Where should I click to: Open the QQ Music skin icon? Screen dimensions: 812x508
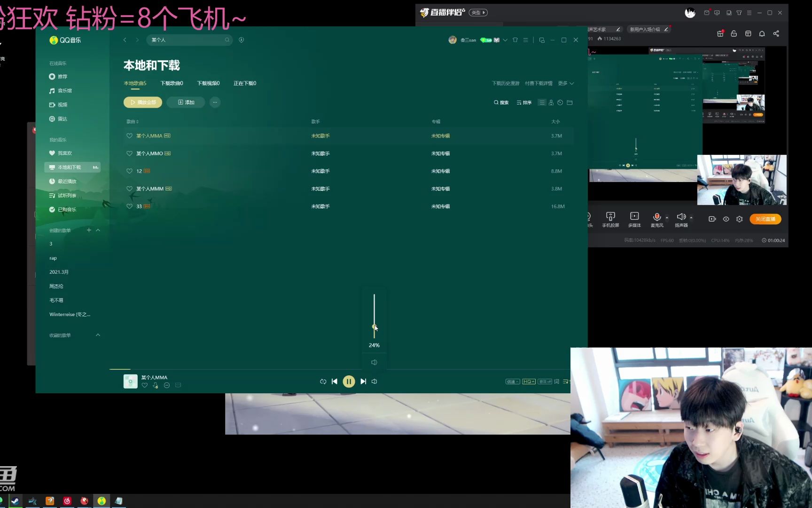point(515,40)
